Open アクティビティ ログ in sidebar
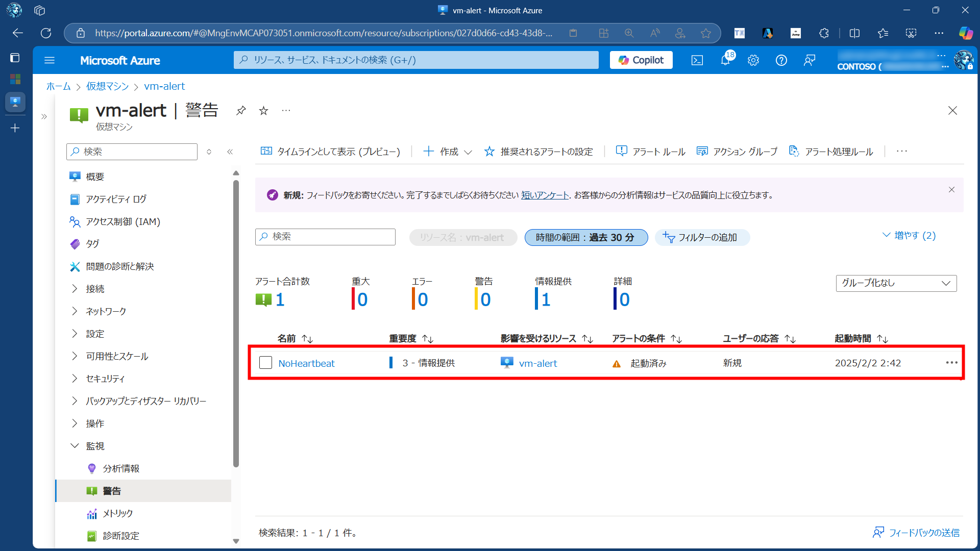This screenshot has height=551, width=980. 116,199
